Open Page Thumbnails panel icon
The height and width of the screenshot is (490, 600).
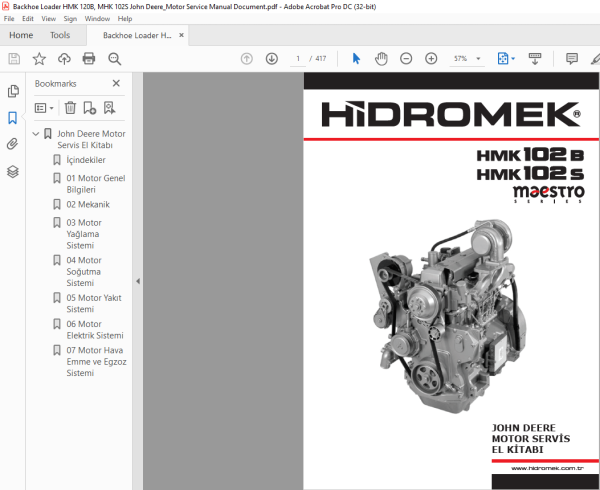pyautogui.click(x=13, y=91)
